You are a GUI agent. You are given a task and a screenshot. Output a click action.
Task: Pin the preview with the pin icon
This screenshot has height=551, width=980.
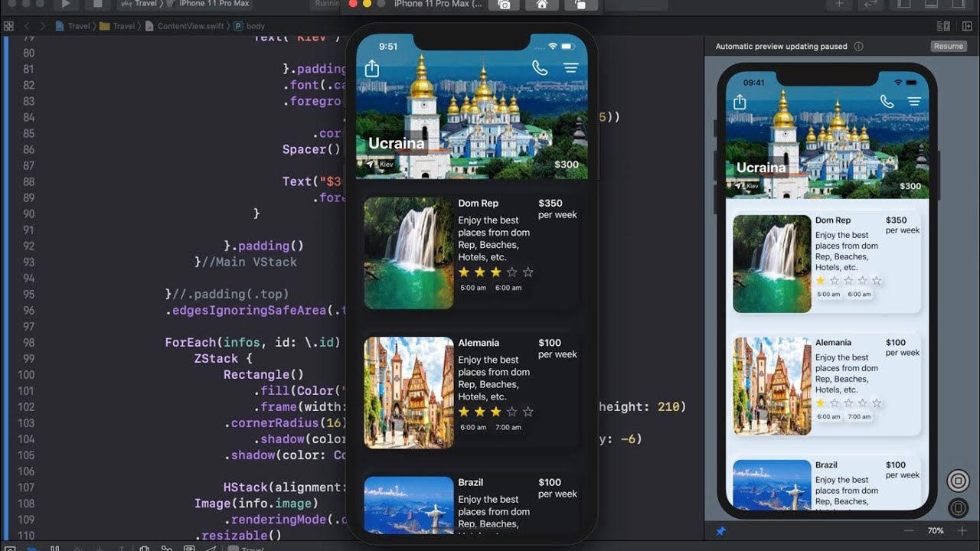(720, 530)
